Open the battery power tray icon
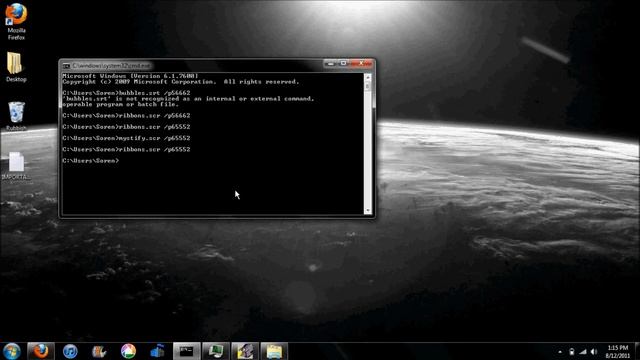 point(571,352)
